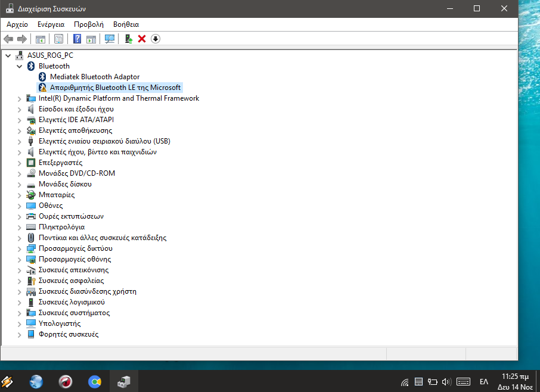
Task: Click the globe browser taskbar icon
Action: click(36, 382)
